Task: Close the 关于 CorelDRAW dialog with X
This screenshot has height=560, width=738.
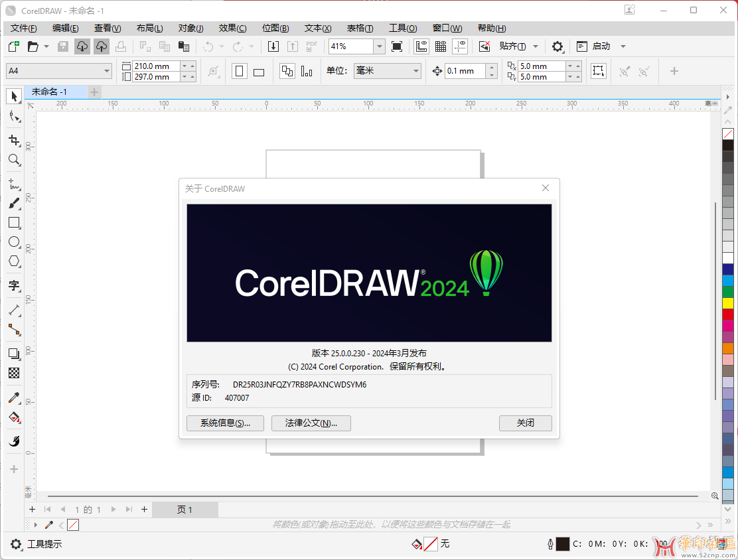Action: pos(546,188)
